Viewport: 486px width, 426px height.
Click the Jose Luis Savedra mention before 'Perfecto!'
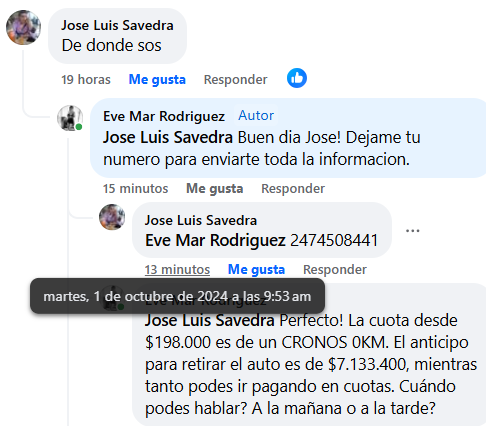tap(210, 320)
